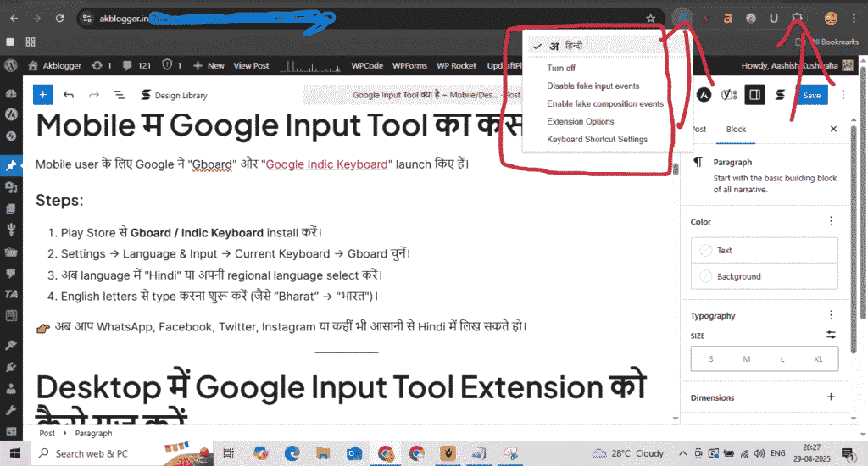
Task: Open the Document Overview list view
Action: pos(119,95)
